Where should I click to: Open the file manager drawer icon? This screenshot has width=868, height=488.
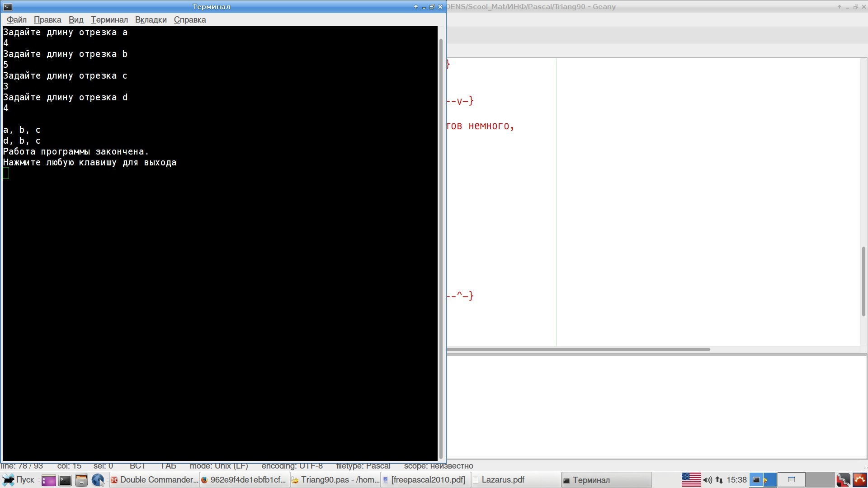(81, 480)
